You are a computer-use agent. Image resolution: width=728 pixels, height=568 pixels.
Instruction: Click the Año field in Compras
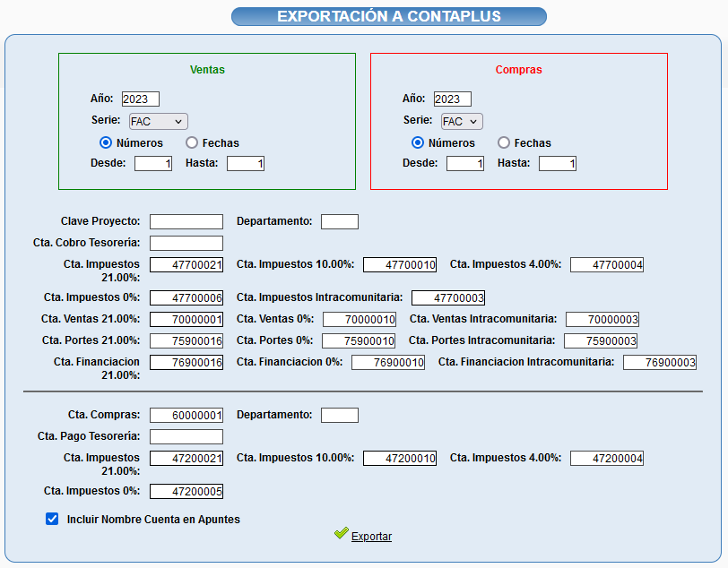pos(453,99)
